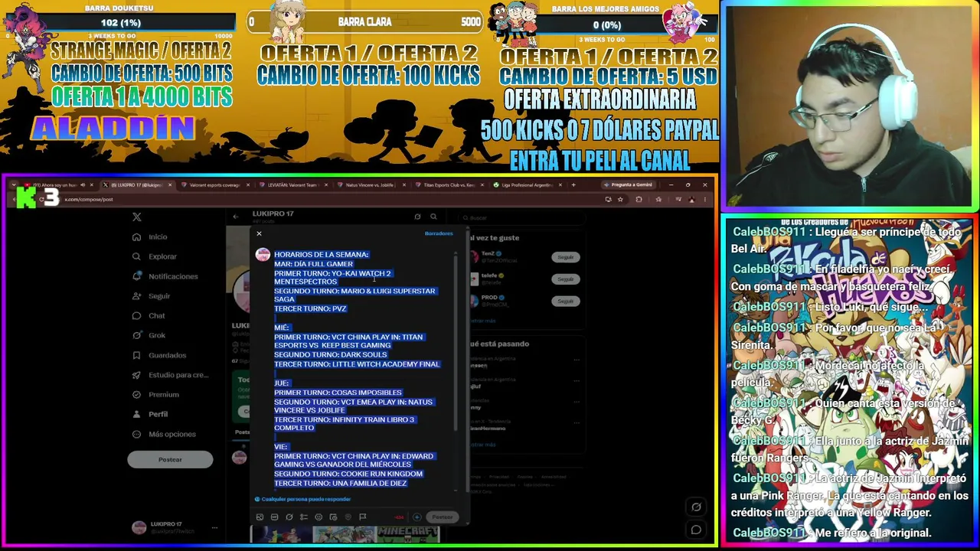Click the sidebar Postear button
Screen dimensions: 980x551
click(170, 460)
